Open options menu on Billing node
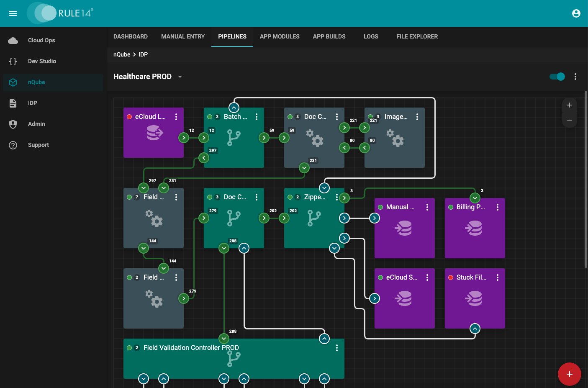Viewport: 588px width, 388px height. coord(497,207)
